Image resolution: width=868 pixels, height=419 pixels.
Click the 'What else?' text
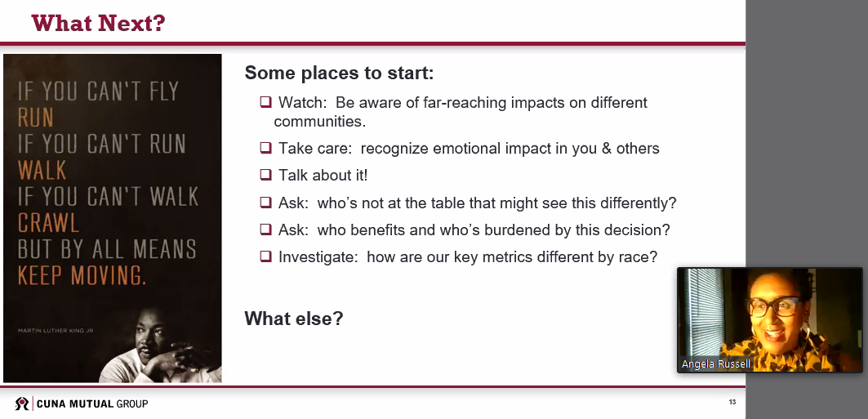click(294, 319)
